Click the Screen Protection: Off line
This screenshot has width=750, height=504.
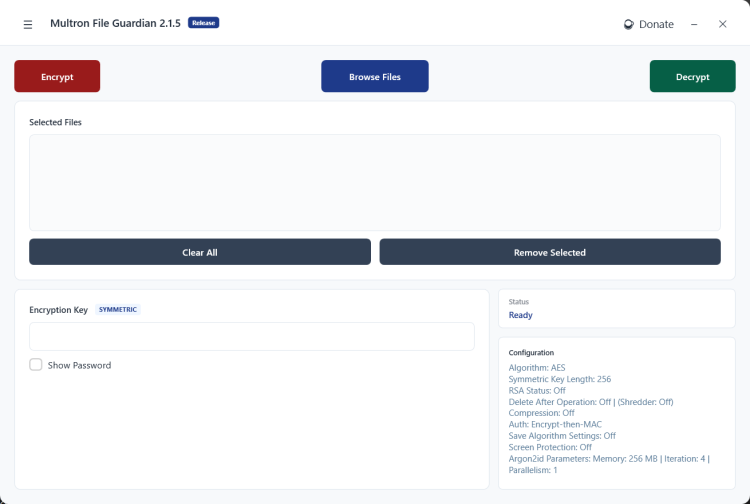(x=550, y=447)
